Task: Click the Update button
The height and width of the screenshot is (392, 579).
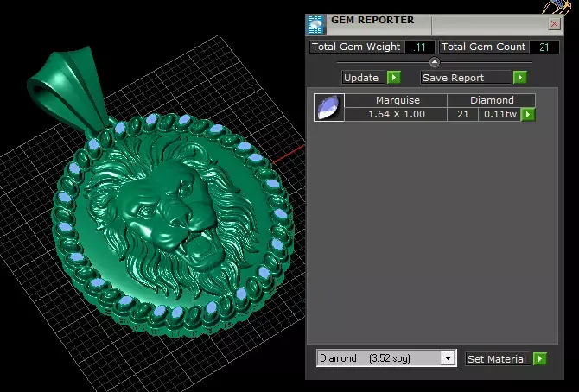Action: point(361,78)
